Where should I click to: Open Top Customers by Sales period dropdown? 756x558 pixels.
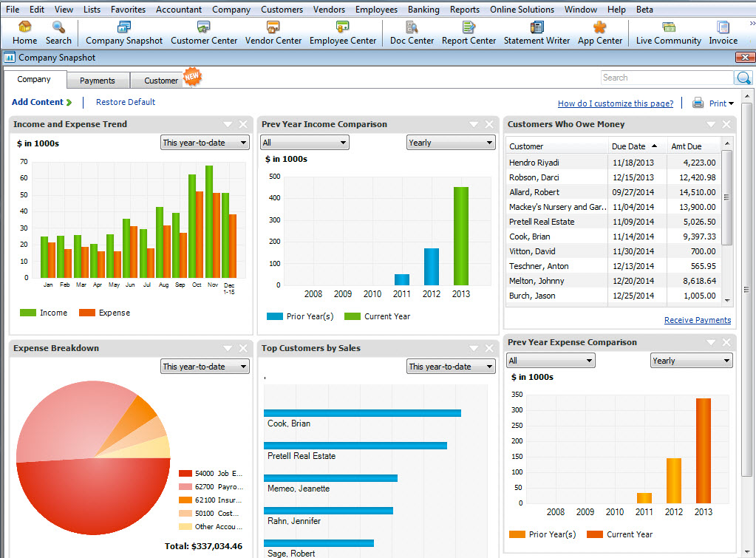451,367
